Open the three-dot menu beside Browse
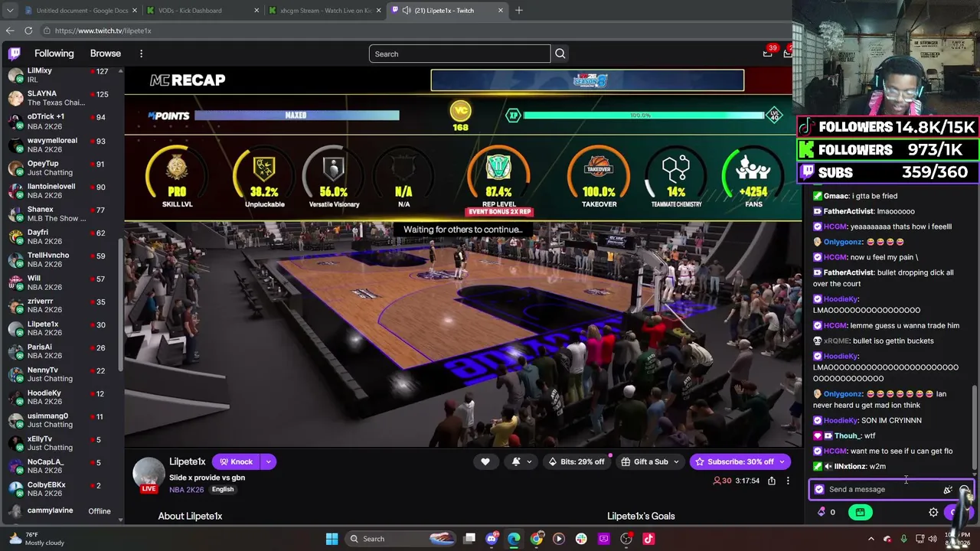The height and width of the screenshot is (551, 980). [141, 54]
